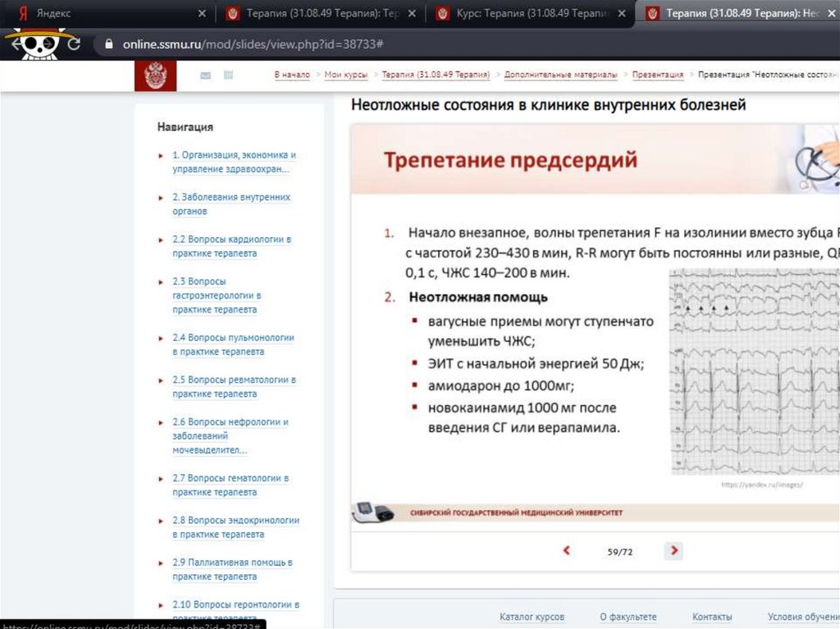Viewport: 840px width, 629px height.
Task: Close the Яндекс tab
Action: coord(202,13)
